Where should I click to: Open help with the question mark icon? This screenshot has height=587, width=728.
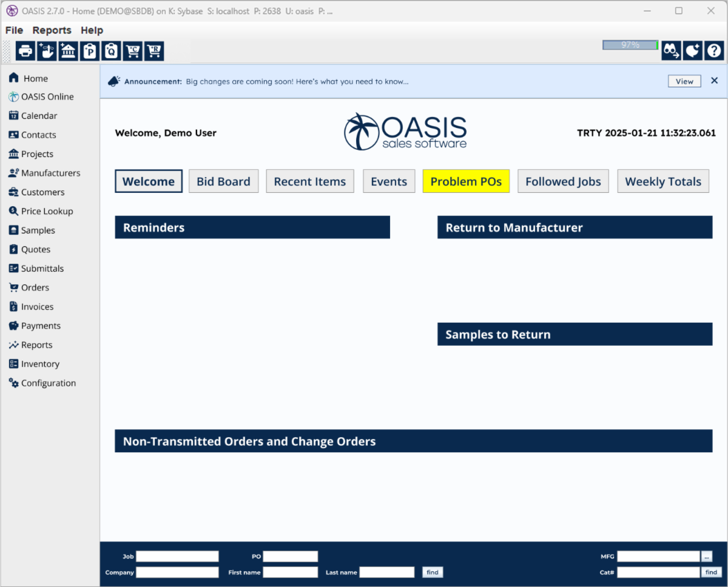tap(714, 50)
